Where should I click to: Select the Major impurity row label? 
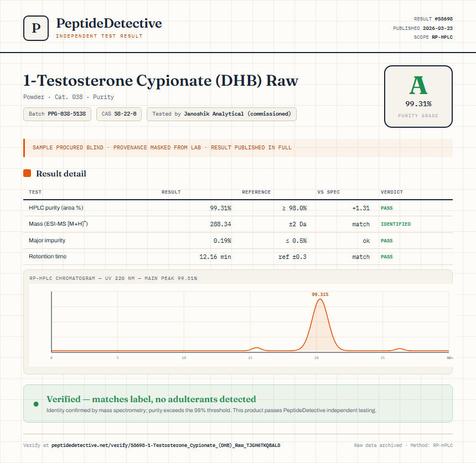[47, 240]
